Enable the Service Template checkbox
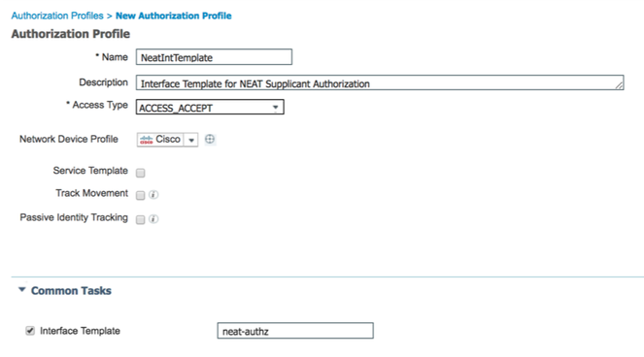The image size is (644, 357). point(141,173)
